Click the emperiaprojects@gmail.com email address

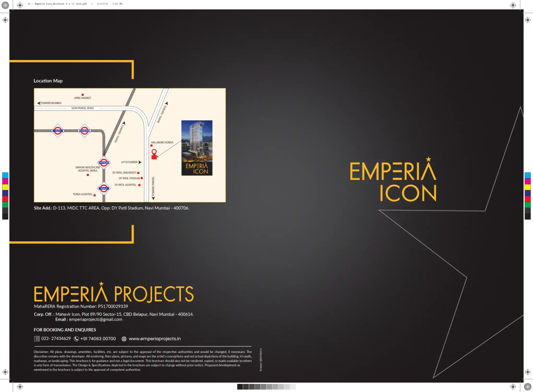tap(95, 319)
